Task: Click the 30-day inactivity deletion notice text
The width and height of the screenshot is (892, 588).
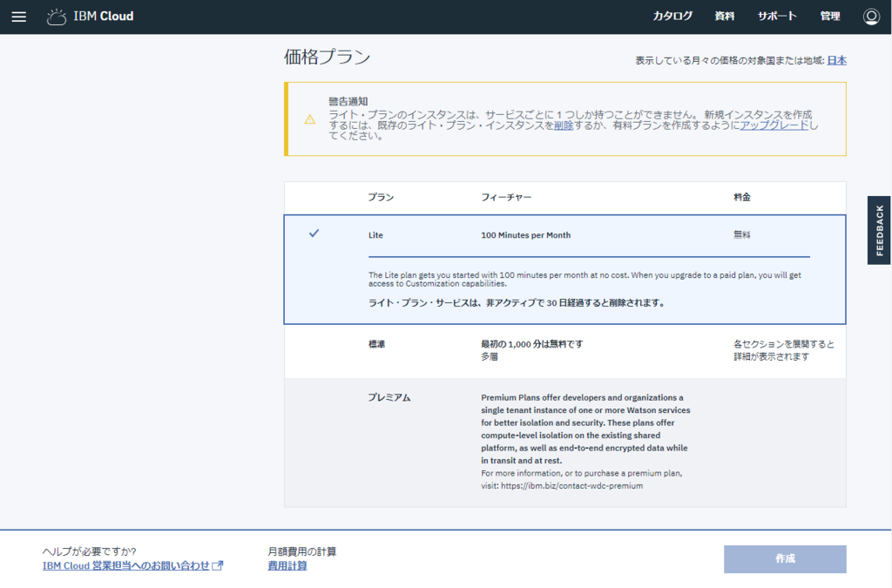Action: [x=517, y=303]
